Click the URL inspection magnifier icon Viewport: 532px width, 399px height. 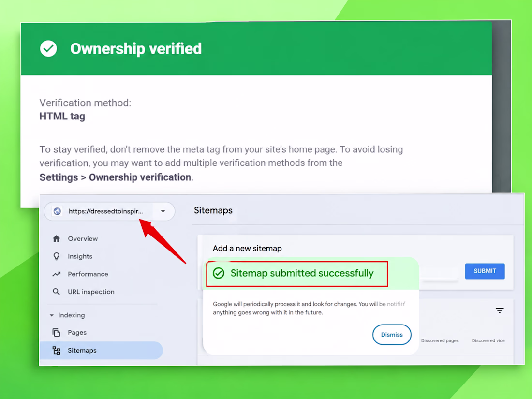(56, 292)
